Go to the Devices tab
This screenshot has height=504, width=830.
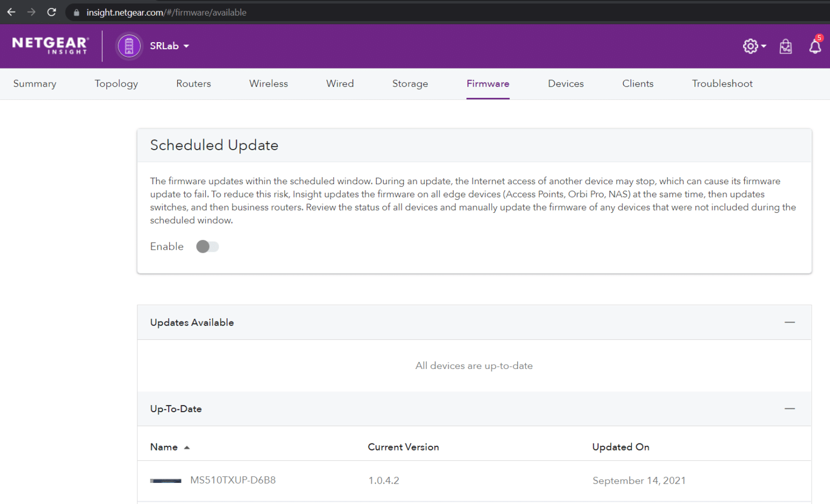(x=566, y=84)
